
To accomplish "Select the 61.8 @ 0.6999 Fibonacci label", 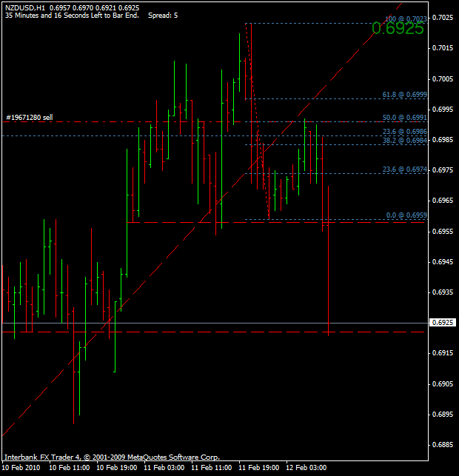I will pos(405,95).
